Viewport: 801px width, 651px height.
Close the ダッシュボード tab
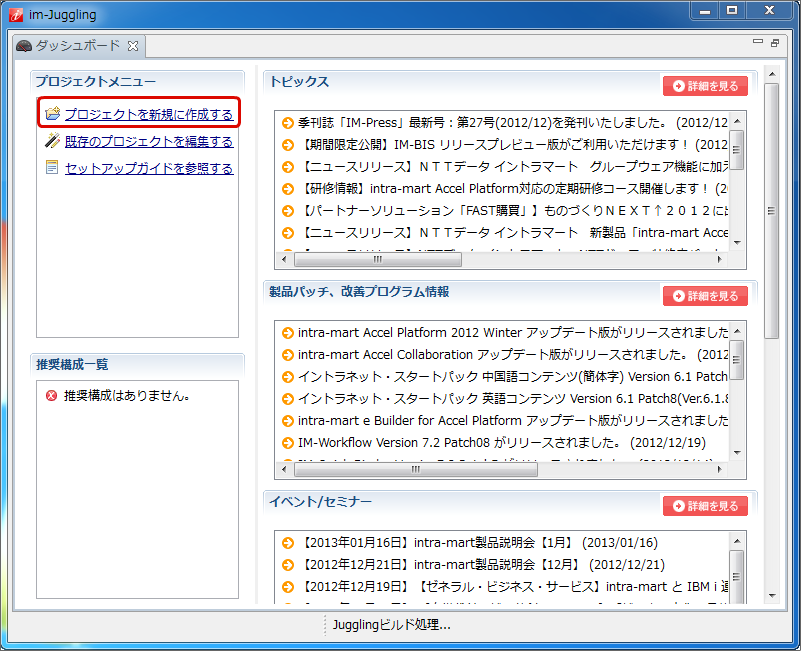click(x=133, y=46)
